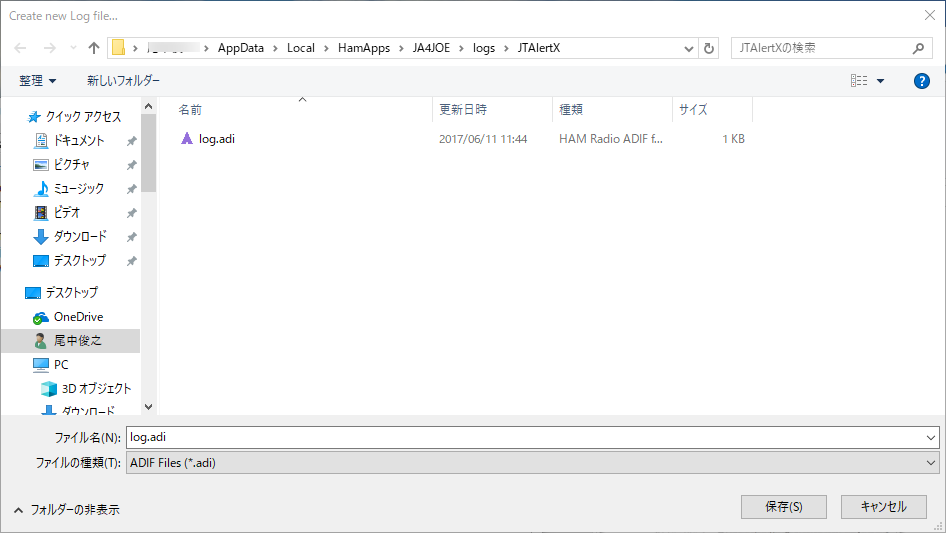Expand subfolders chevron after AppData
Image resolution: width=946 pixels, height=533 pixels.
click(x=275, y=48)
